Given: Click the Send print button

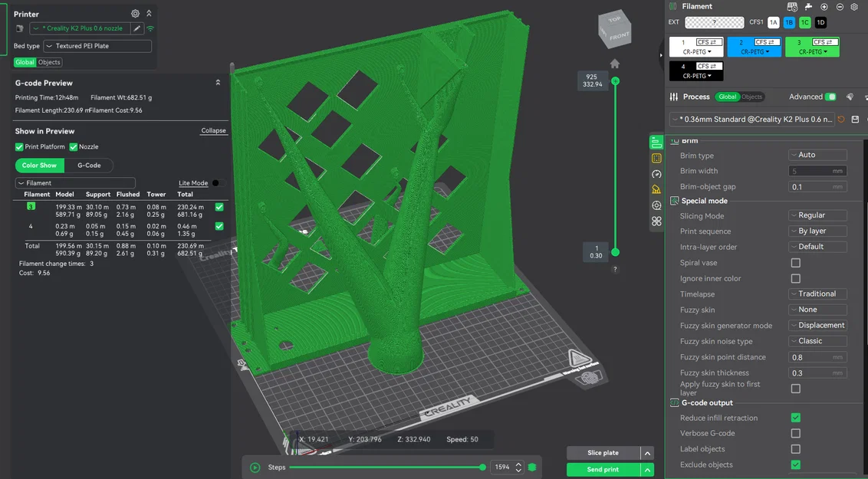Looking at the screenshot, I should [x=603, y=470].
